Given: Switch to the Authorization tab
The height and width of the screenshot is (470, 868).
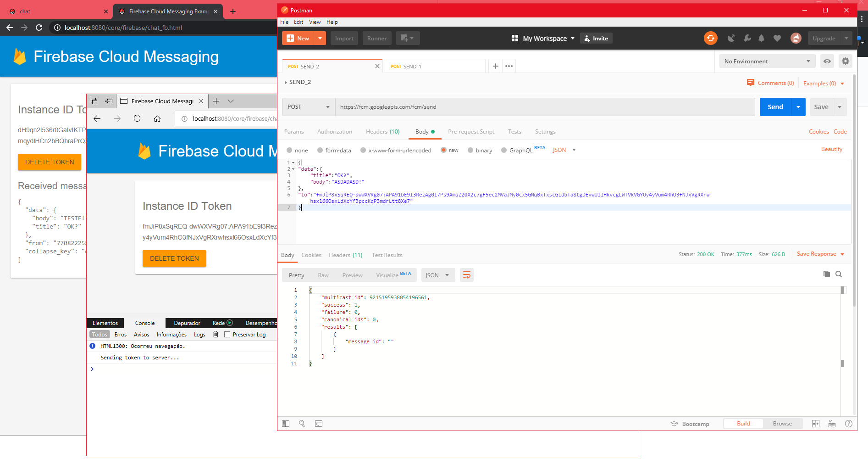Looking at the screenshot, I should 335,132.
